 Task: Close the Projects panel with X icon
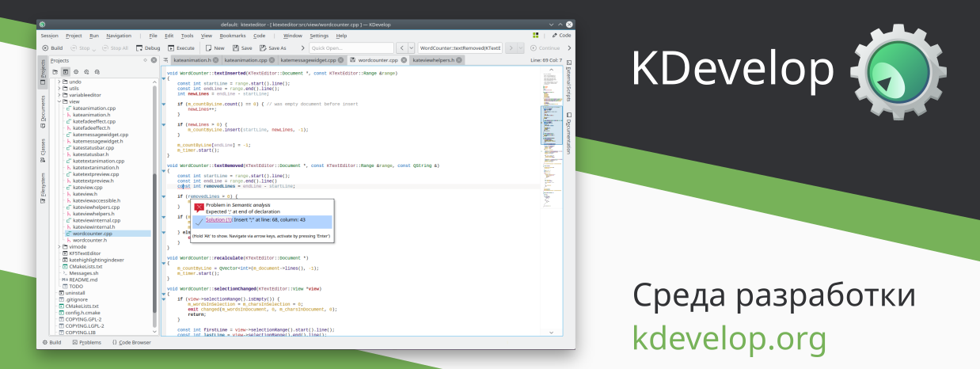[154, 60]
